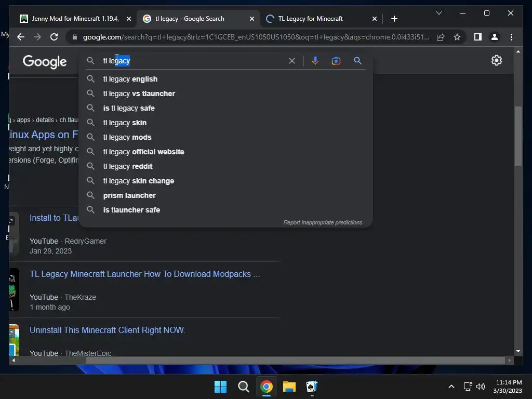Image resolution: width=532 pixels, height=399 pixels.
Task: Open the network tray icon
Action: (x=468, y=387)
